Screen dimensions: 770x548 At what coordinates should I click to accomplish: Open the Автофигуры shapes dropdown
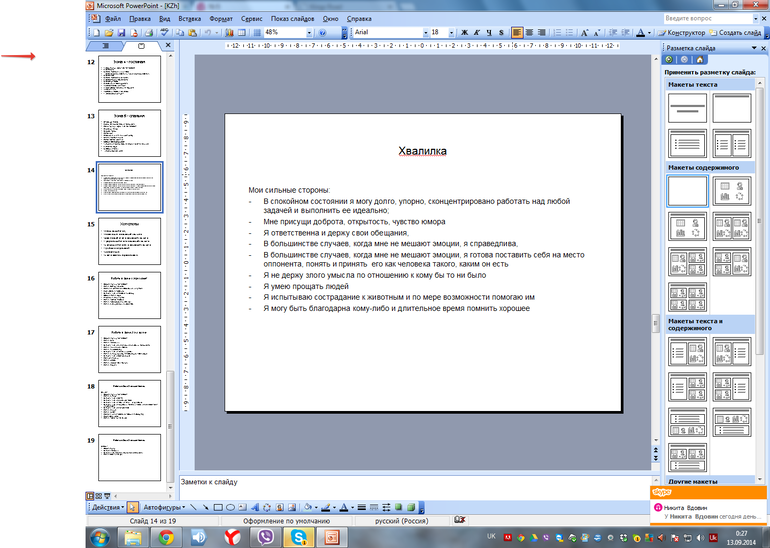[165, 507]
